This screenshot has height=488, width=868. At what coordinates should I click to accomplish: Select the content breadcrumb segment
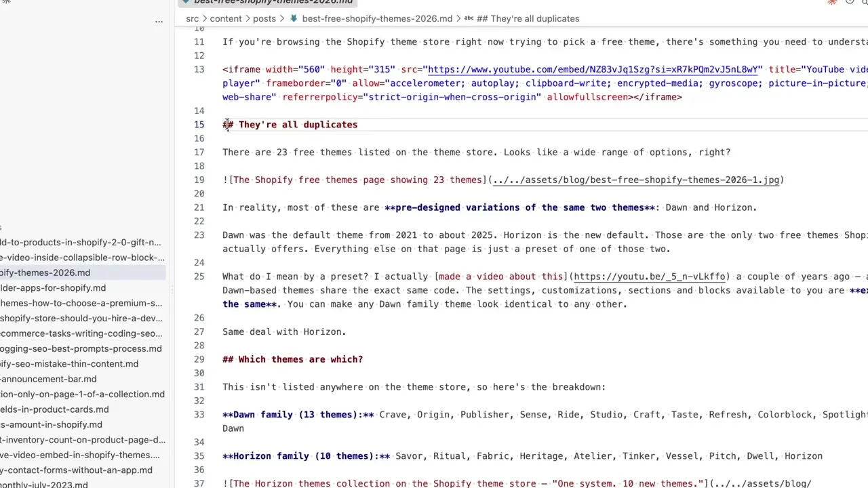pos(226,18)
